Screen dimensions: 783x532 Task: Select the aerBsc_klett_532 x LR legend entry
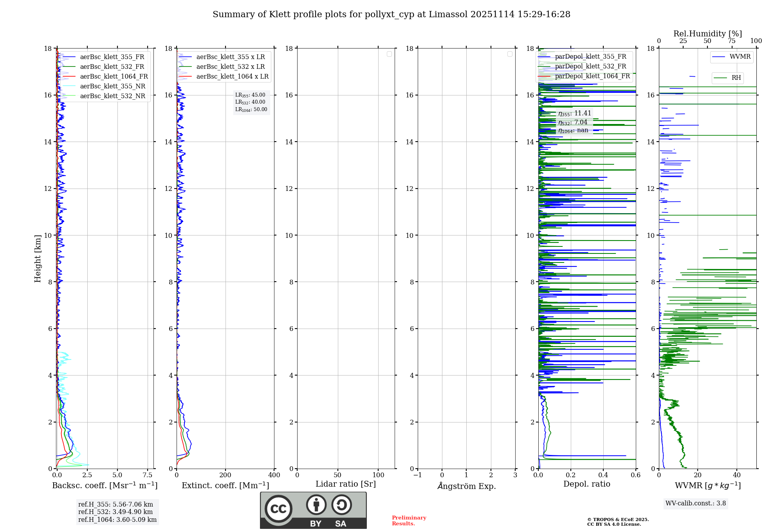coord(230,67)
